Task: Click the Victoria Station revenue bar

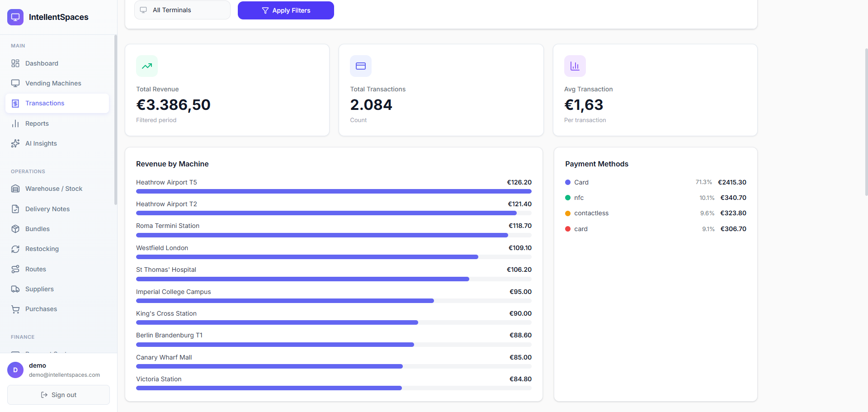Action: click(x=269, y=388)
